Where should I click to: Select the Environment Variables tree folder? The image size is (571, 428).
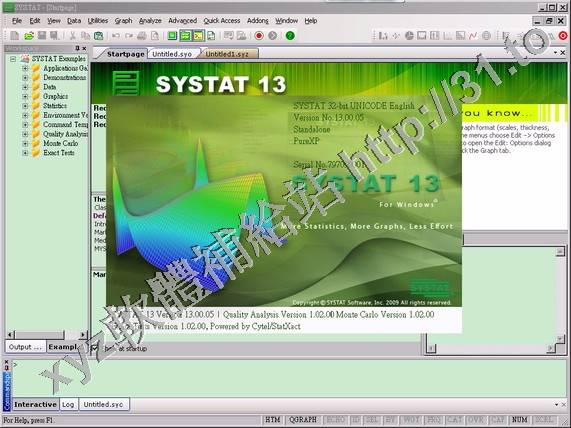click(x=66, y=115)
